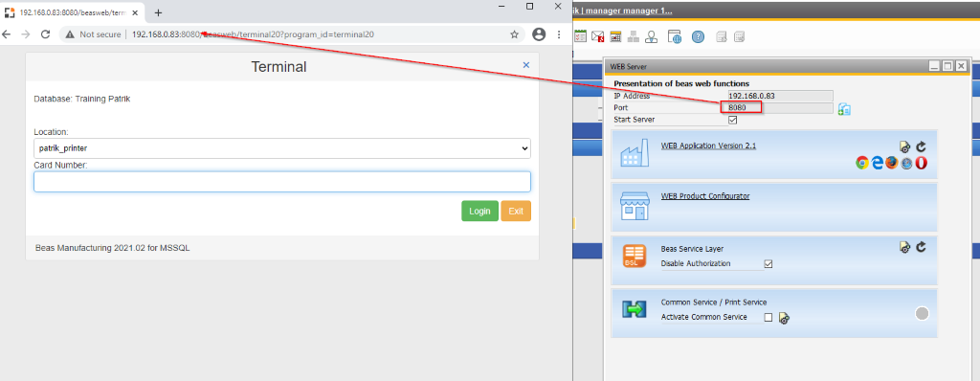This screenshot has width=980, height=381.
Task: Open WEB Product Configurator link
Action: pos(705,196)
